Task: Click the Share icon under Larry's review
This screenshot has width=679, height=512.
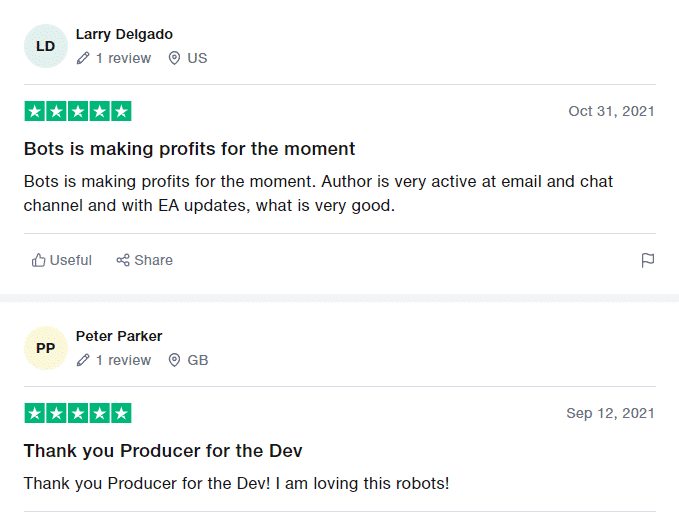Action: coord(123,260)
